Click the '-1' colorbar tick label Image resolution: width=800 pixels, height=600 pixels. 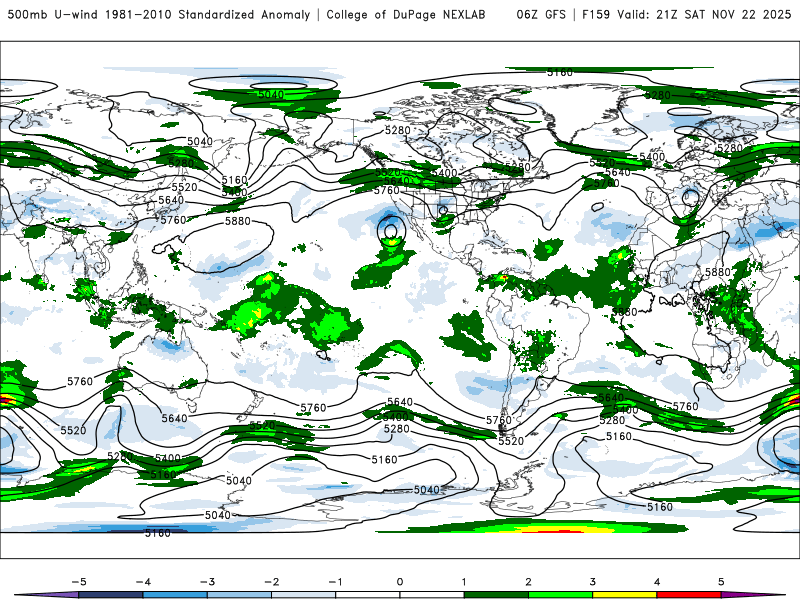[335, 582]
